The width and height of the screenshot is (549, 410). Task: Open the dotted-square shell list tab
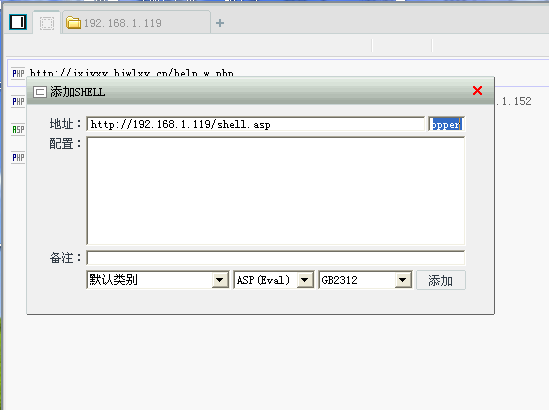pos(47,23)
